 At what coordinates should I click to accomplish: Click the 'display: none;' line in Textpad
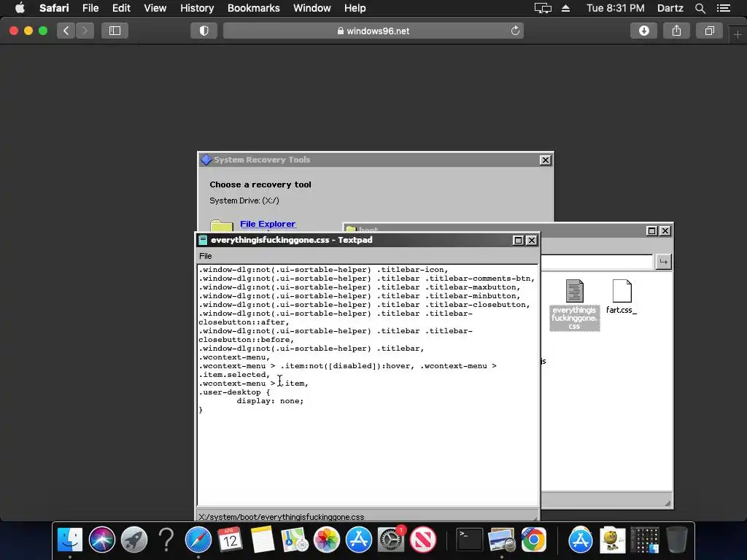[270, 401]
